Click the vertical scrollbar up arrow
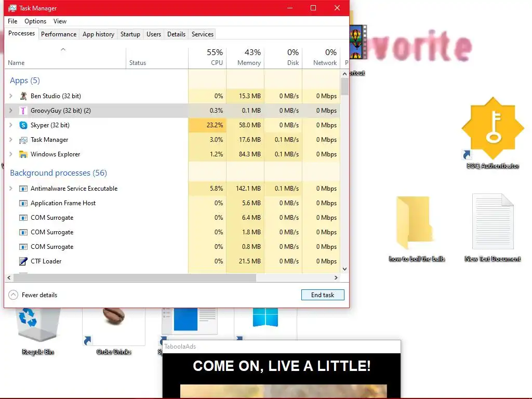This screenshot has height=399, width=532. [345, 74]
